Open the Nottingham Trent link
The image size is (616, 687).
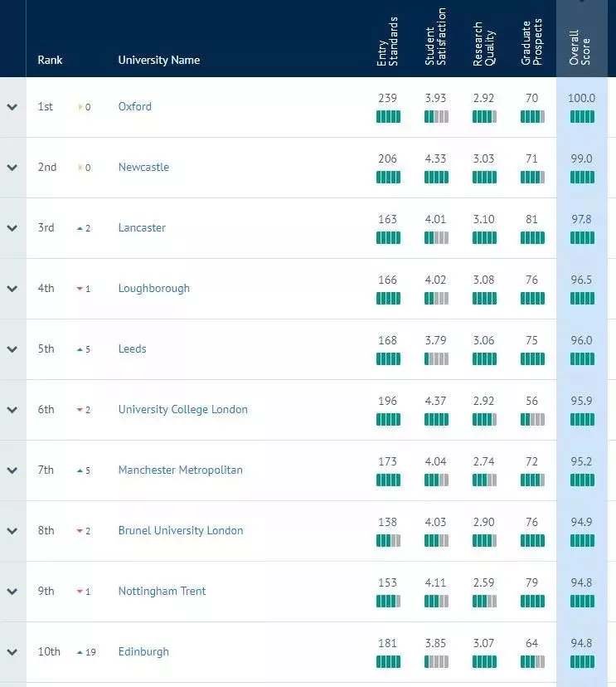(x=162, y=591)
